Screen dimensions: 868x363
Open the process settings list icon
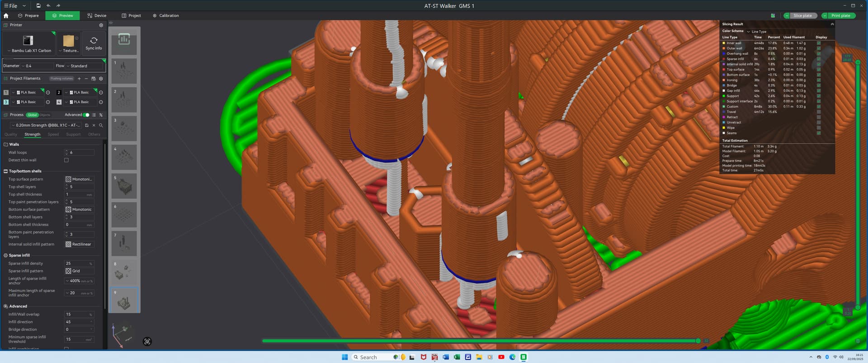coord(94,115)
